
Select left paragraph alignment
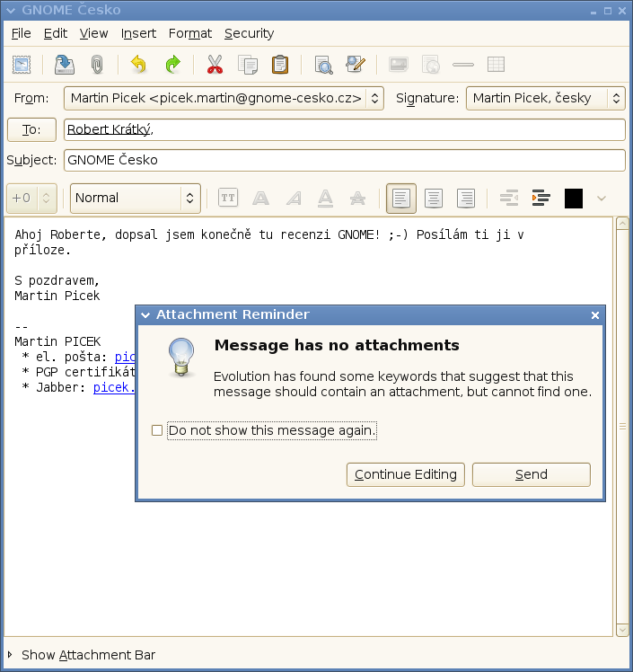pyautogui.click(x=401, y=199)
